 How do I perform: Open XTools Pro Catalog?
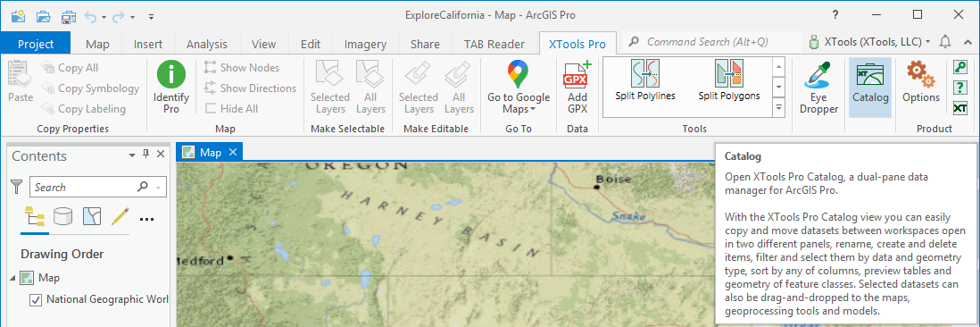(x=870, y=88)
